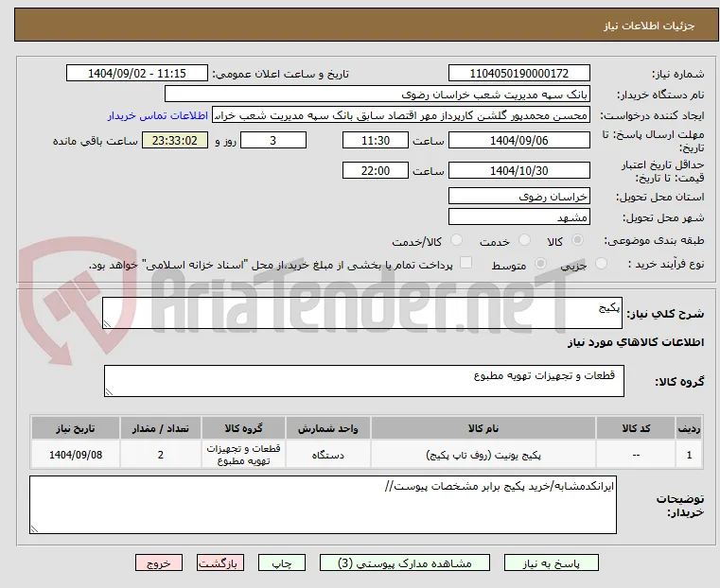
Task: Toggle the اسناد خزانه اسلامی payment checkbox
Action: (465, 263)
